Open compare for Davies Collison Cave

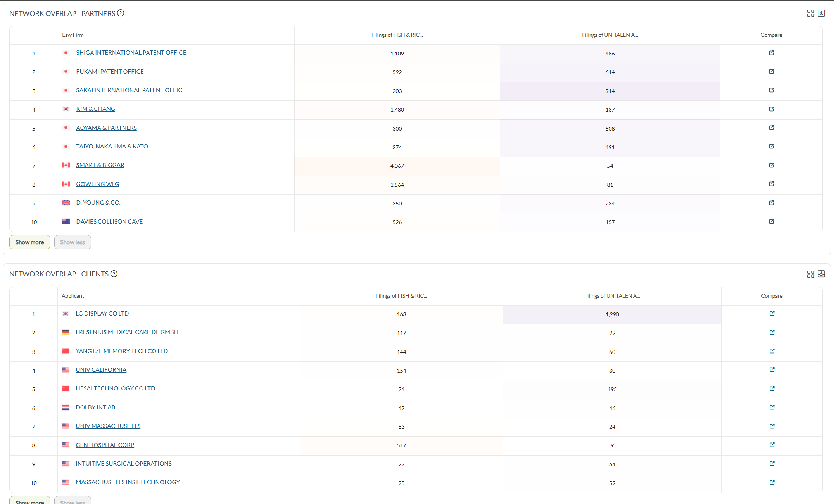[771, 222]
